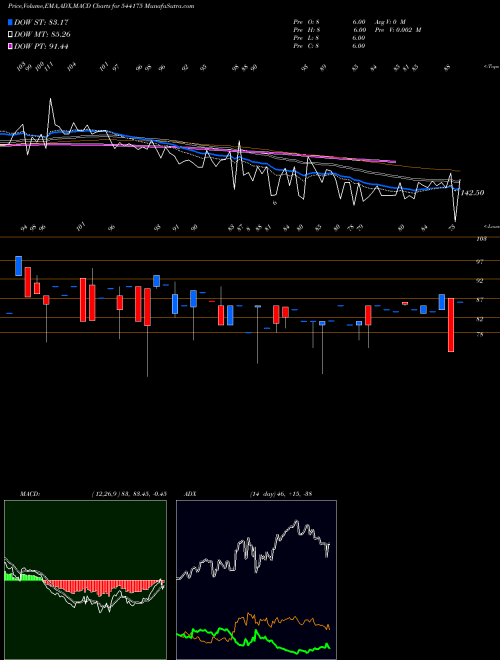This screenshot has height=660, width=500.
Task: Click the thick blue EMA line on price chart
Action: click(231, 157)
